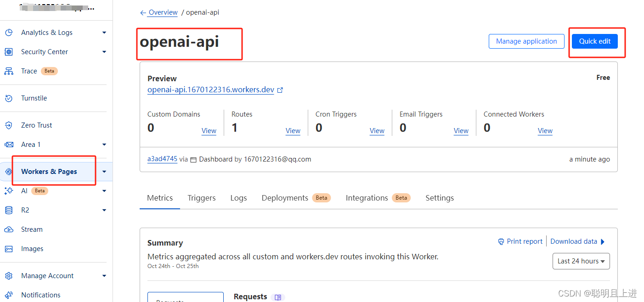Click the back arrow before Overview

[143, 13]
